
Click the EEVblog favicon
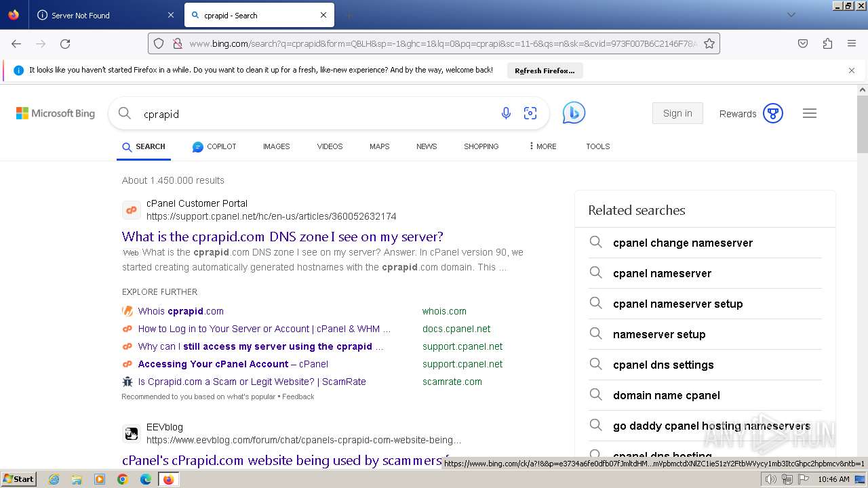point(132,434)
